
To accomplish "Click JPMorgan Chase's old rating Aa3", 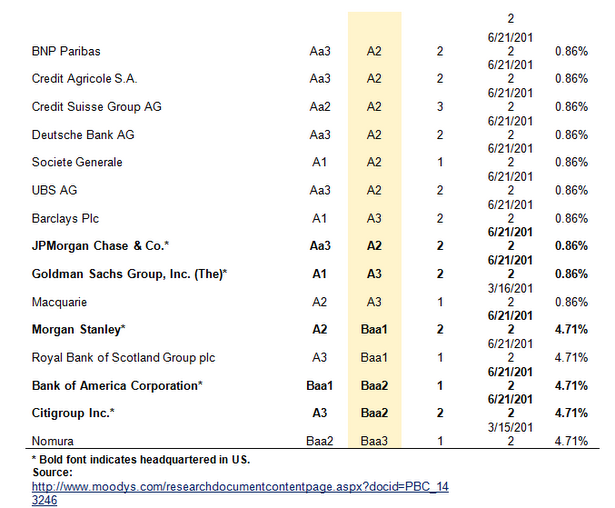I will (320, 246).
